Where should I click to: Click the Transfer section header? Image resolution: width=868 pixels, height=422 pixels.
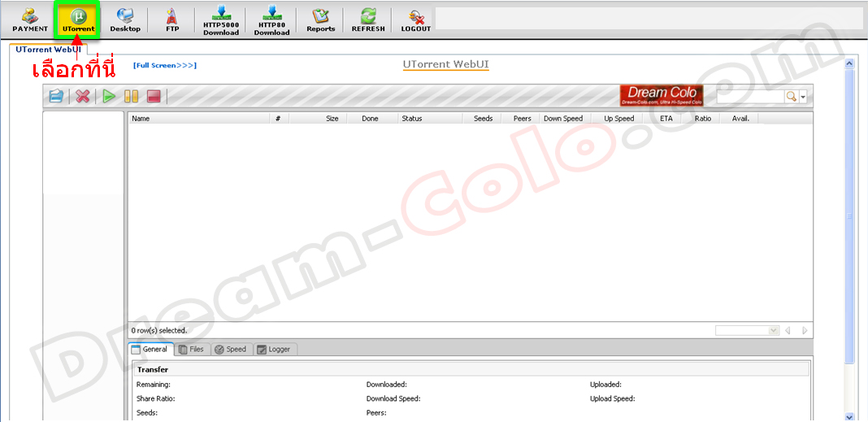tap(471, 369)
